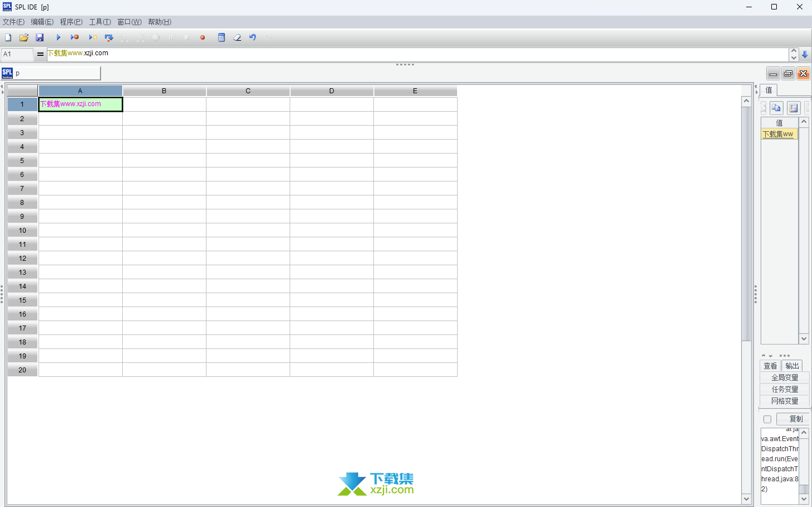Undo the last edit

(252, 37)
